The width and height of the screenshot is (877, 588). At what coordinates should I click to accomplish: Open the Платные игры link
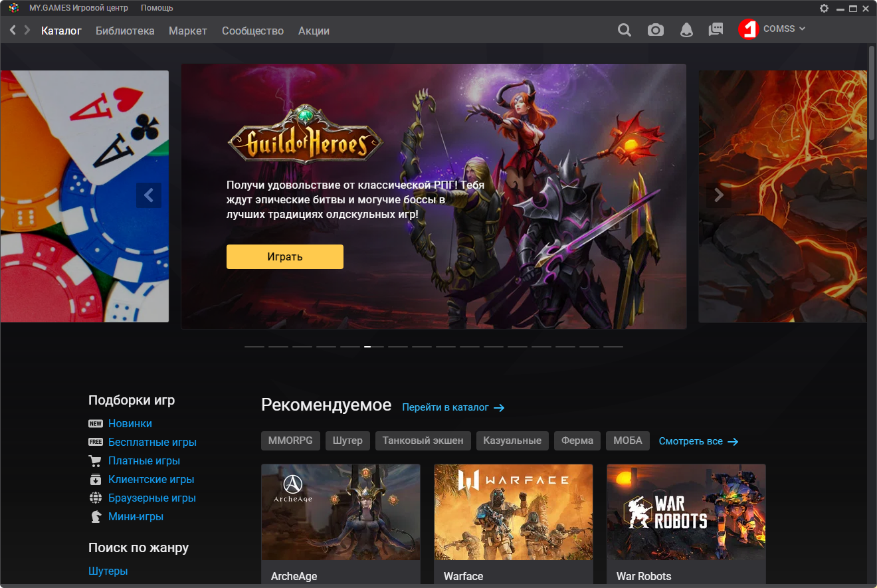pos(144,460)
